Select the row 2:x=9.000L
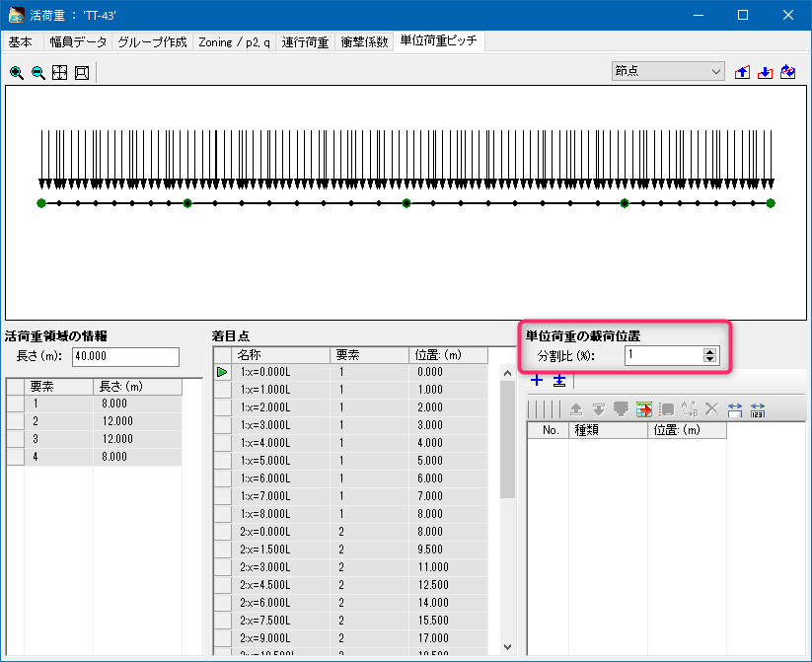This screenshot has height=662, width=812. [x=350, y=638]
